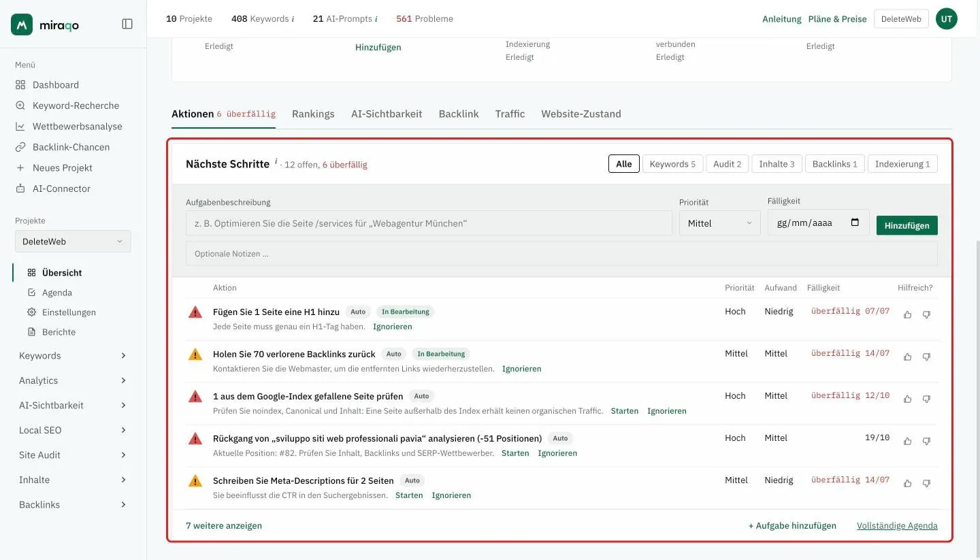Open the UT user avatar menu

(x=947, y=19)
